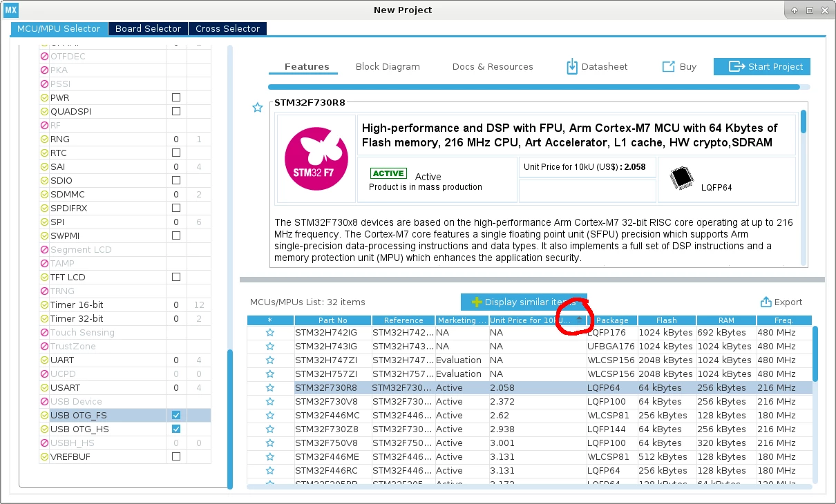The image size is (836, 504).
Task: Star the STM32F730R8 list row
Action: (270, 387)
